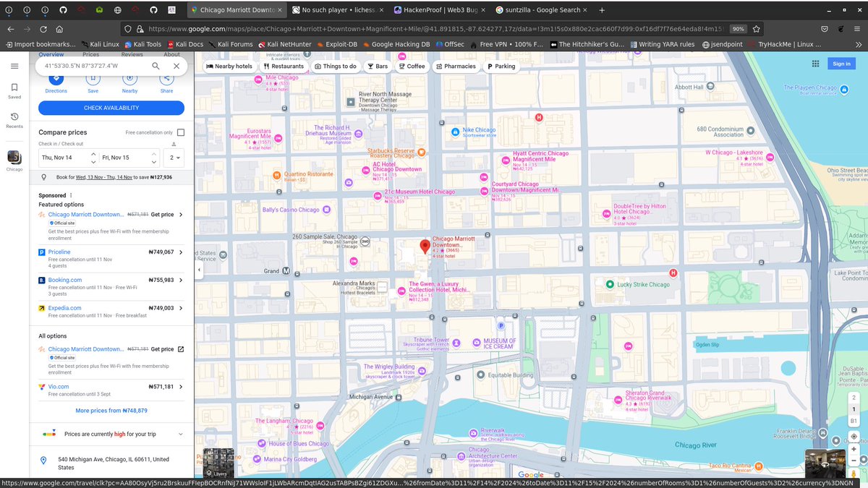Open Booking.com offer link
This screenshot has width=868, height=488.
[65, 280]
